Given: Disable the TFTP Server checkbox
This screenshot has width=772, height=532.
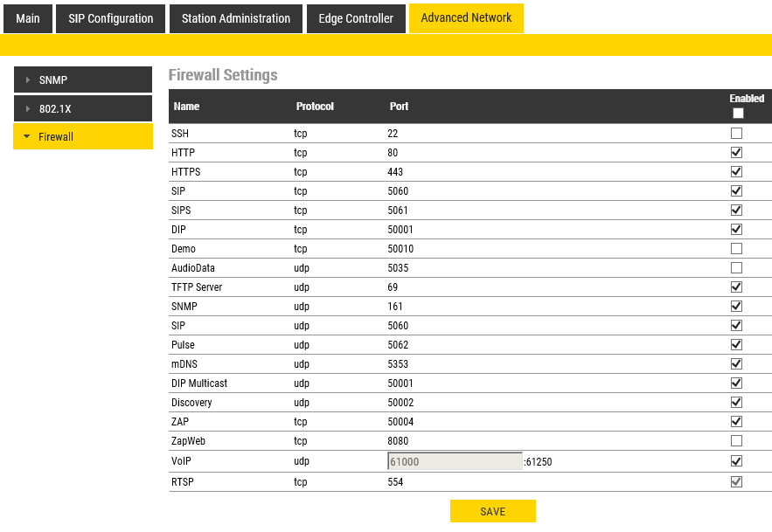Looking at the screenshot, I should (x=736, y=287).
